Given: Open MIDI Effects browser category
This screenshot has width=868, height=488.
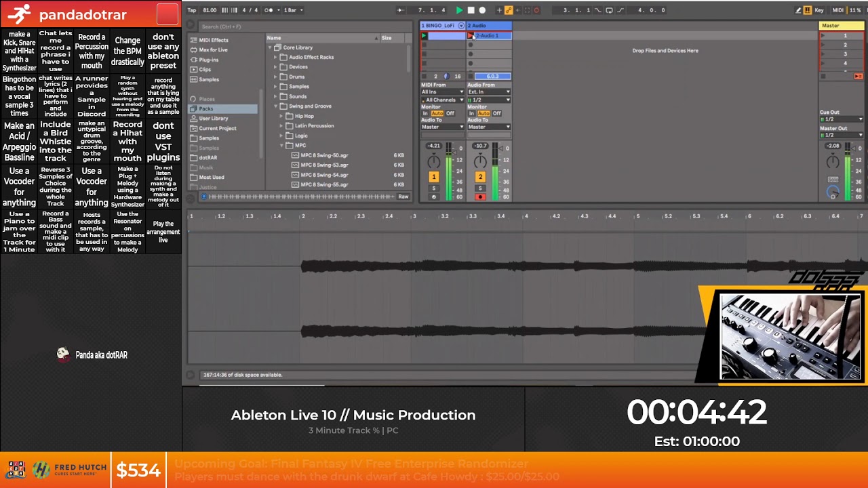Looking at the screenshot, I should point(214,40).
